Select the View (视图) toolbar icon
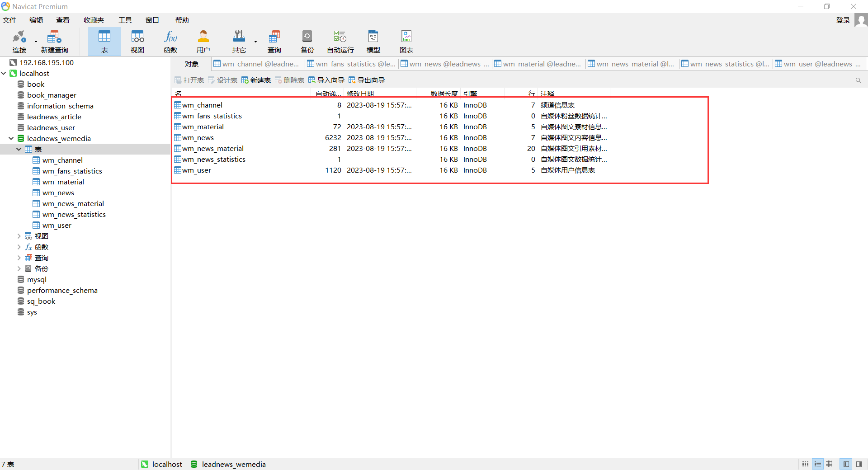 click(137, 41)
